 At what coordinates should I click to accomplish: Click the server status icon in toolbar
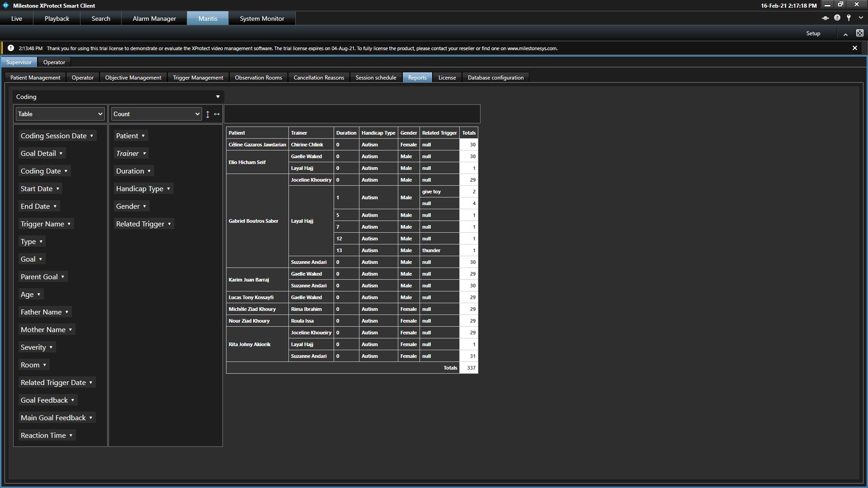click(x=825, y=18)
